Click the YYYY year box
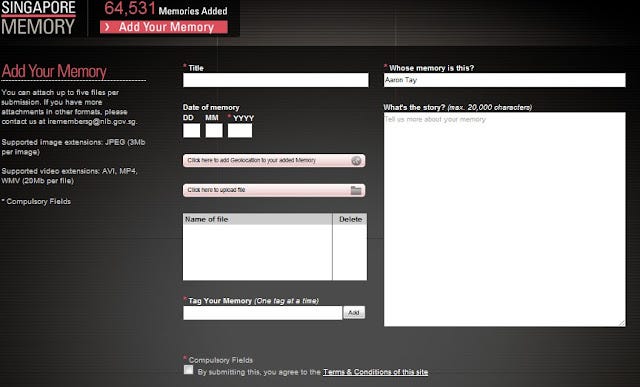Viewport: 640px width, 387px height. [240, 131]
